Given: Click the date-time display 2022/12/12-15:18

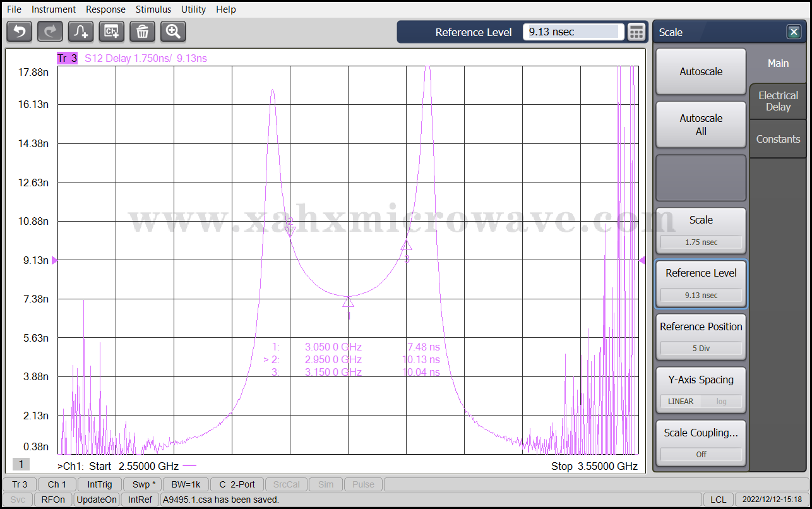Looking at the screenshot, I should (x=772, y=500).
